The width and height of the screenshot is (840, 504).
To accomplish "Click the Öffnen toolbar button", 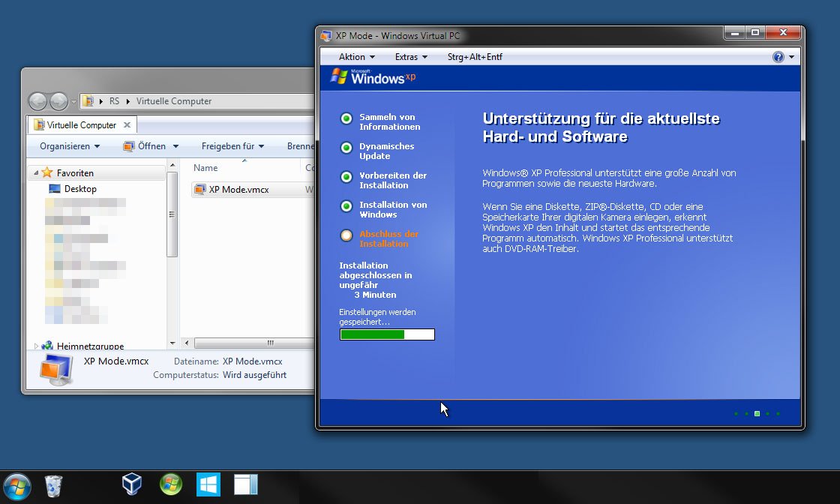I will point(145,146).
